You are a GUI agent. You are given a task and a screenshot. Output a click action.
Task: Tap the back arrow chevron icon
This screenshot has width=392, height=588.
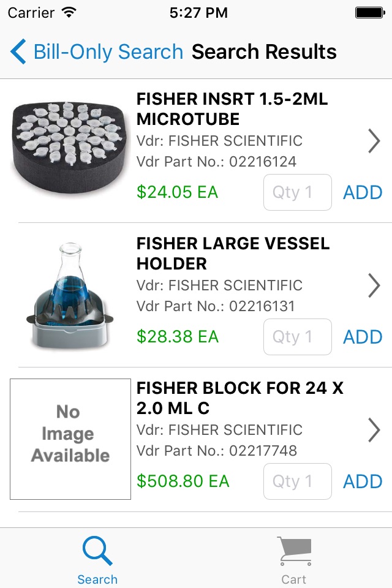point(18,52)
